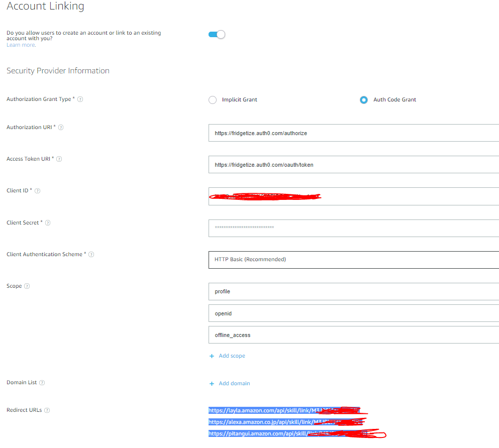
Task: Open the Client Secret help tooltip
Action: point(48,222)
